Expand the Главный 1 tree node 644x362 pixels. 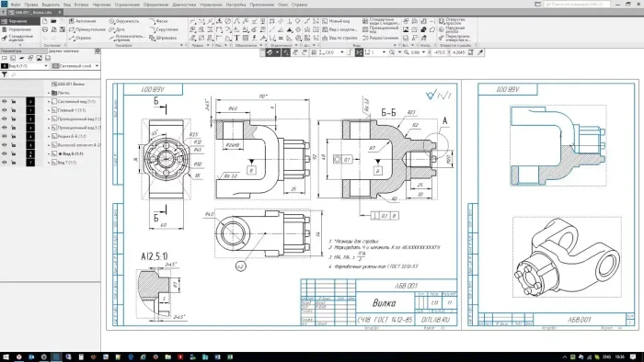click(x=49, y=110)
